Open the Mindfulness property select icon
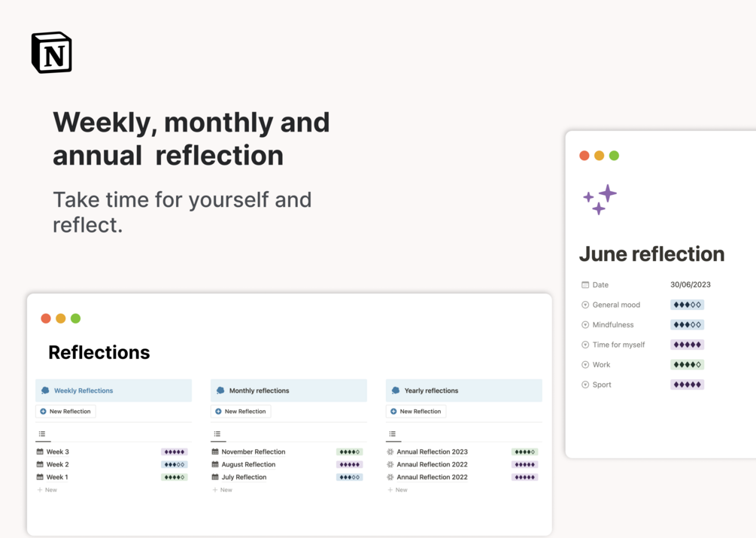Image resolution: width=756 pixels, height=538 pixels. 585,325
